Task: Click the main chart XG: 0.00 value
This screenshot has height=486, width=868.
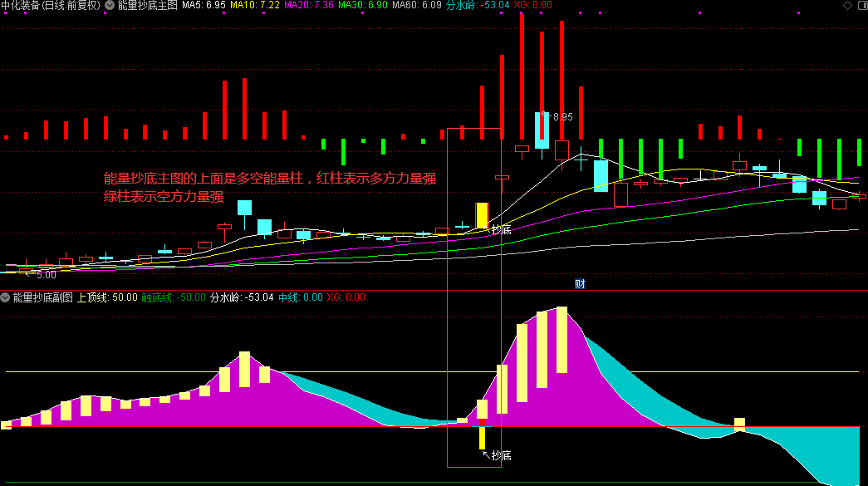Action: pyautogui.click(x=532, y=5)
